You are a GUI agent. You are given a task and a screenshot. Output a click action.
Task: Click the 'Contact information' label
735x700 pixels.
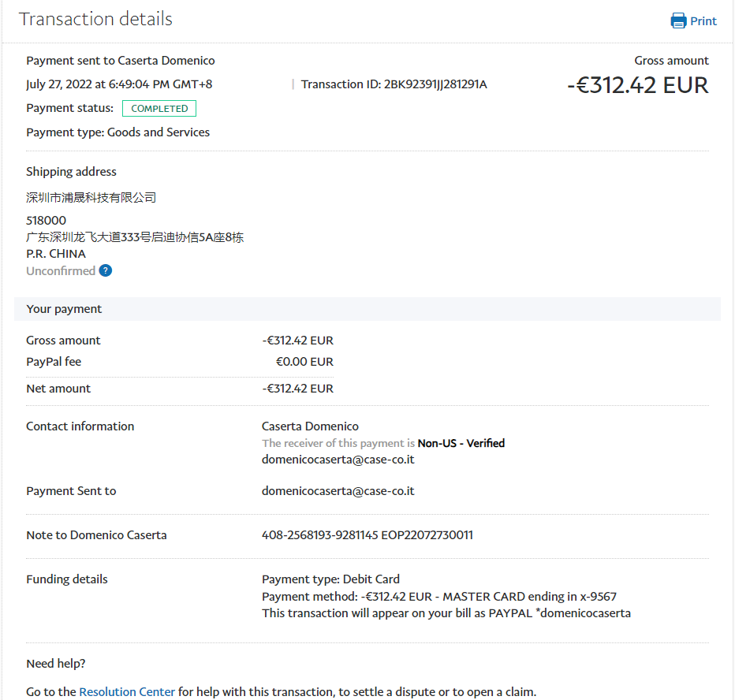(x=80, y=426)
